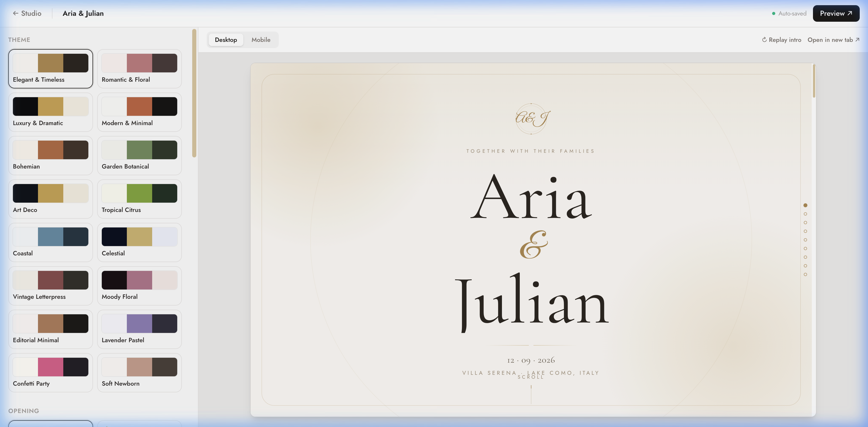
Task: Click the date 12 · 09 · 2026
Action: tap(531, 360)
